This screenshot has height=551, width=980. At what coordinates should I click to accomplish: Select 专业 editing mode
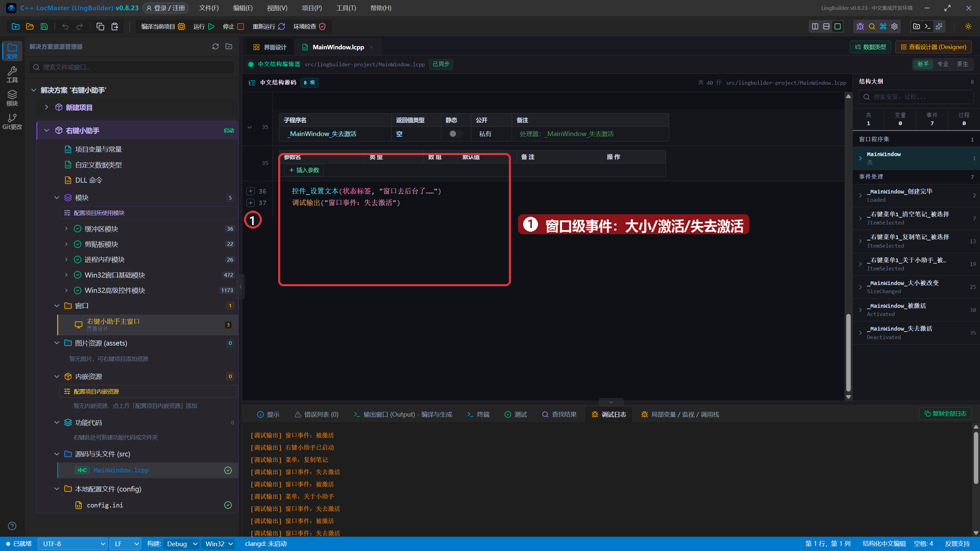943,64
